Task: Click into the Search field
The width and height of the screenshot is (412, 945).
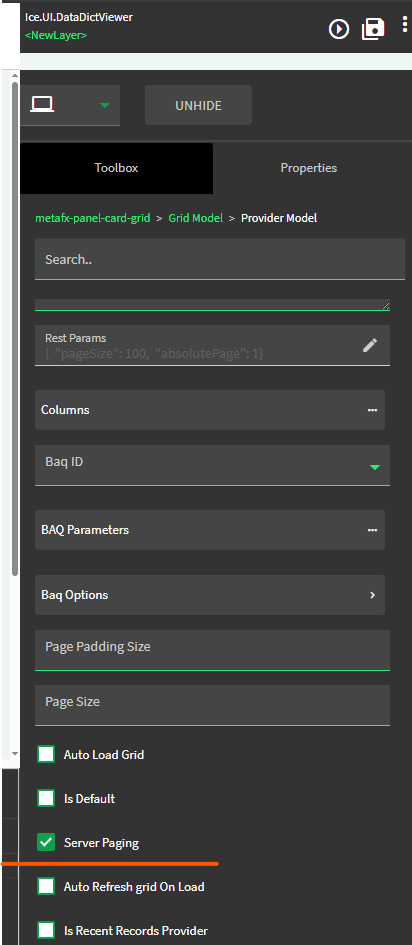Action: (220, 259)
